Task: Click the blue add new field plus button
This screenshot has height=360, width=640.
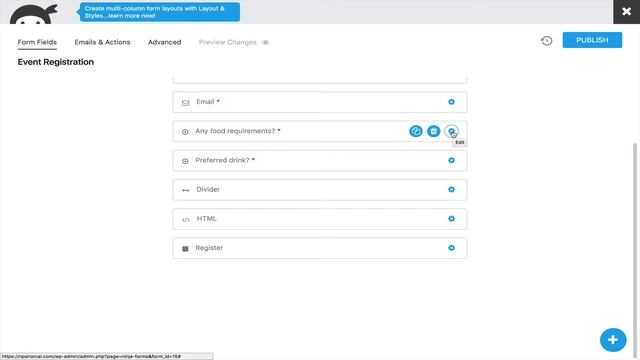Action: pyautogui.click(x=613, y=340)
